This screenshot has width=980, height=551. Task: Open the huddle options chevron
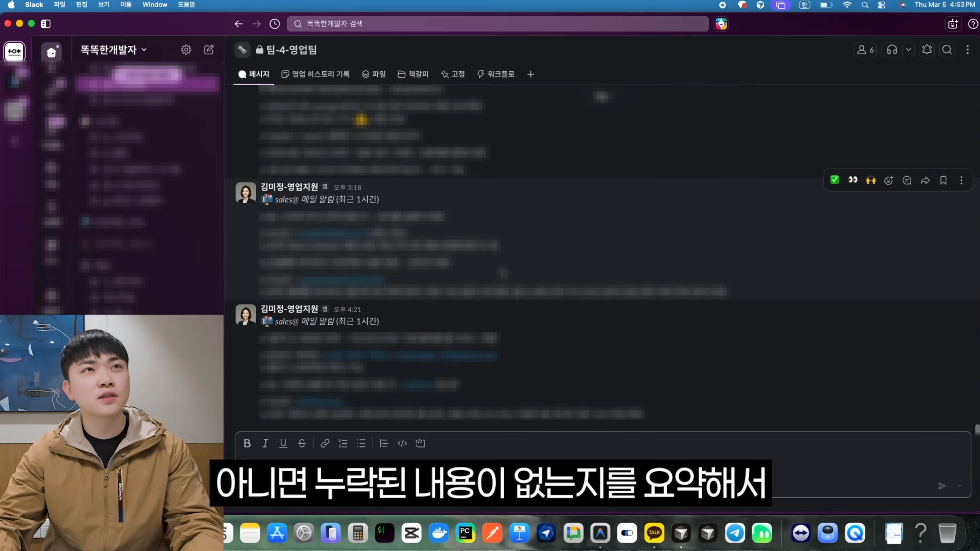908,50
